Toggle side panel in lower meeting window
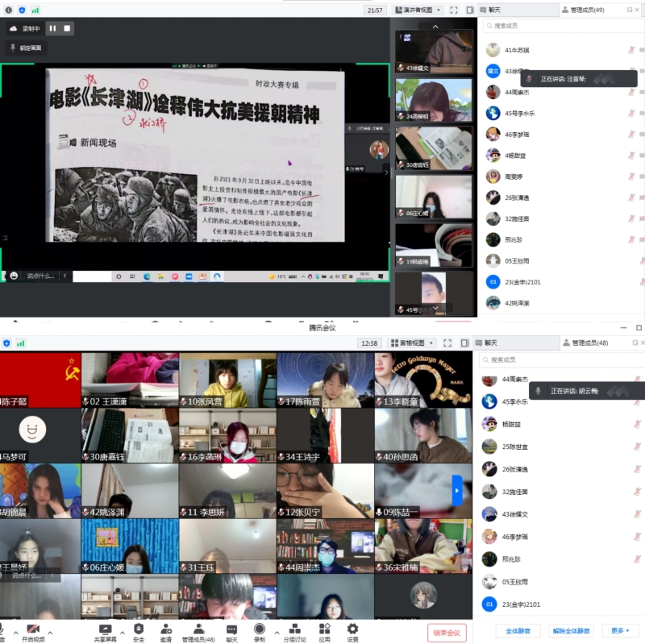Screen dimensions: 645x644 point(464,343)
